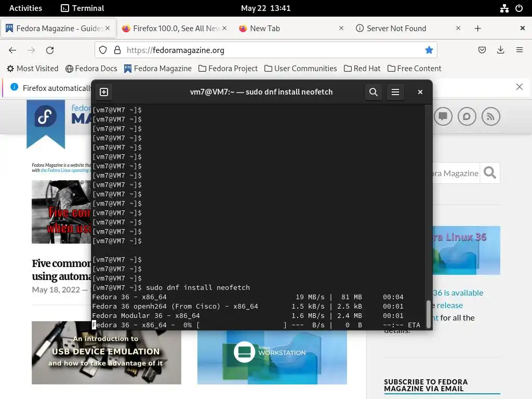The width and height of the screenshot is (532, 399).
Task: Open the Most Visited bookmarks
Action: point(33,69)
